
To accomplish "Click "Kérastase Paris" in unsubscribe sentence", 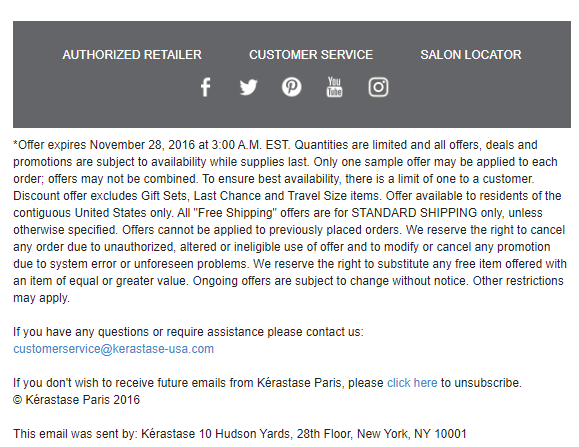I will pyautogui.click(x=299, y=383).
